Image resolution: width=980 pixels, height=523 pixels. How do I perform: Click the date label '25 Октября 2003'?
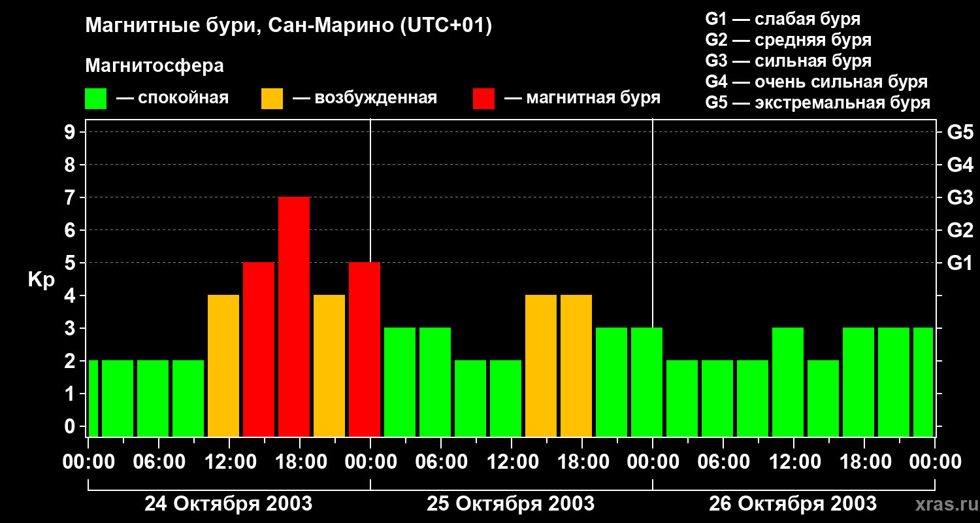click(510, 503)
